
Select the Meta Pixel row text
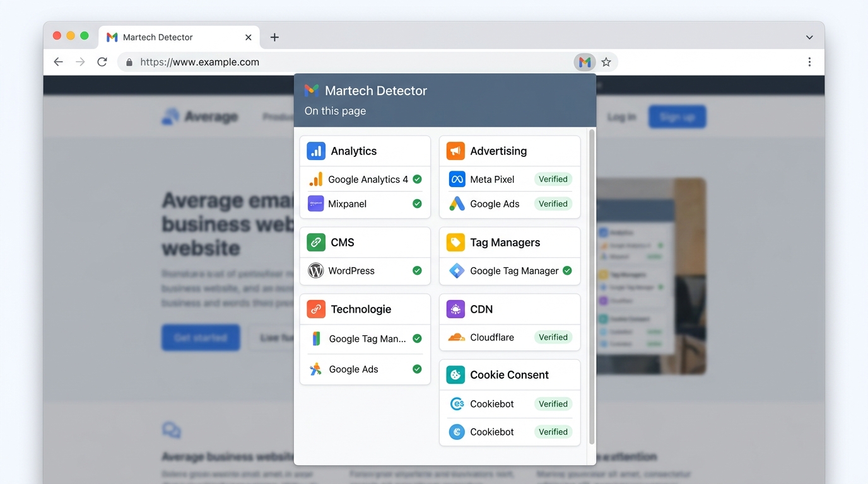492,180
